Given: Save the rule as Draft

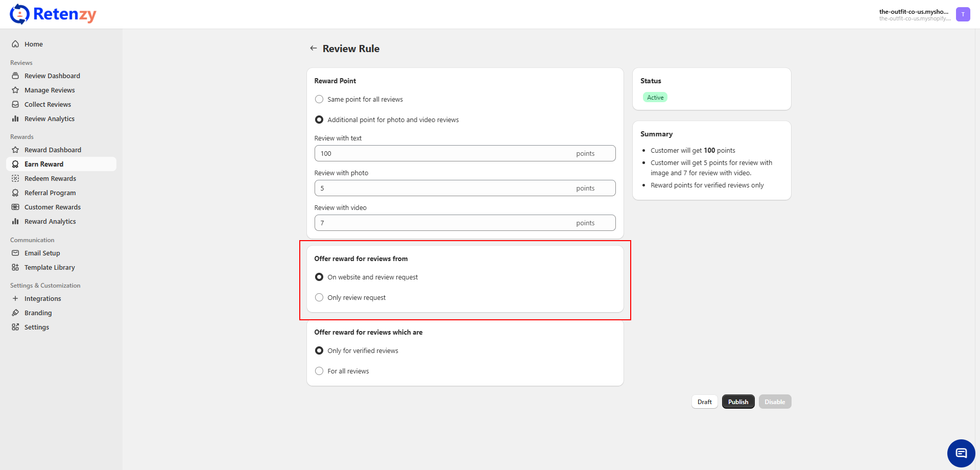Looking at the screenshot, I should click(704, 402).
